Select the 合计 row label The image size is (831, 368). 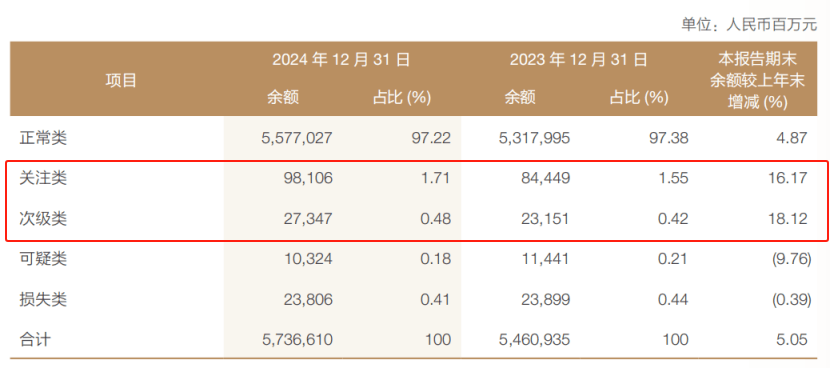tap(35, 339)
